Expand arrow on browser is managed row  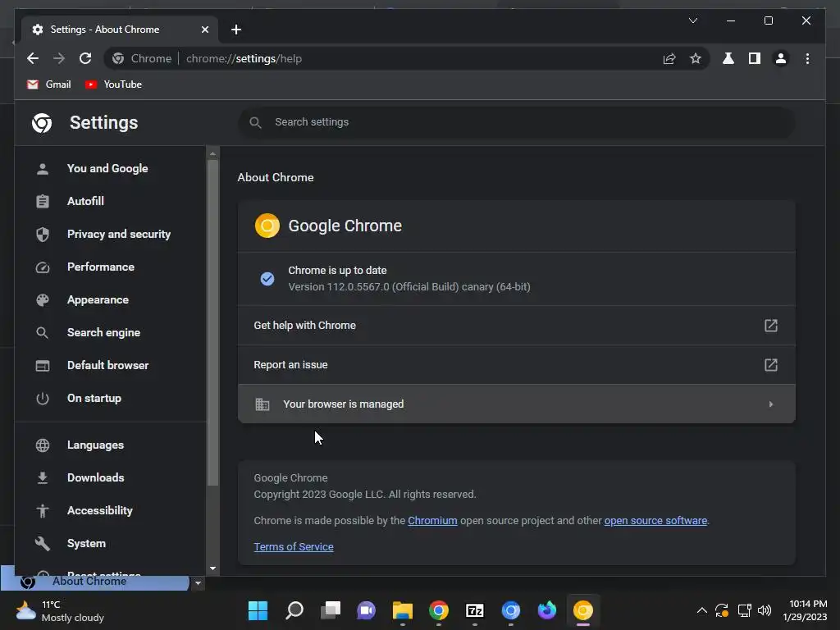pyautogui.click(x=771, y=404)
